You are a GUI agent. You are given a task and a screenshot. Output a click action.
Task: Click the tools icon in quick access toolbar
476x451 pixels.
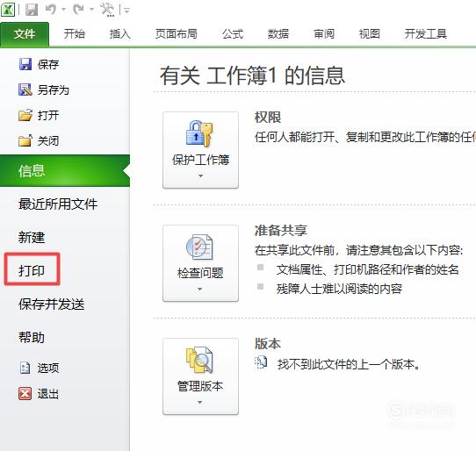click(x=107, y=10)
